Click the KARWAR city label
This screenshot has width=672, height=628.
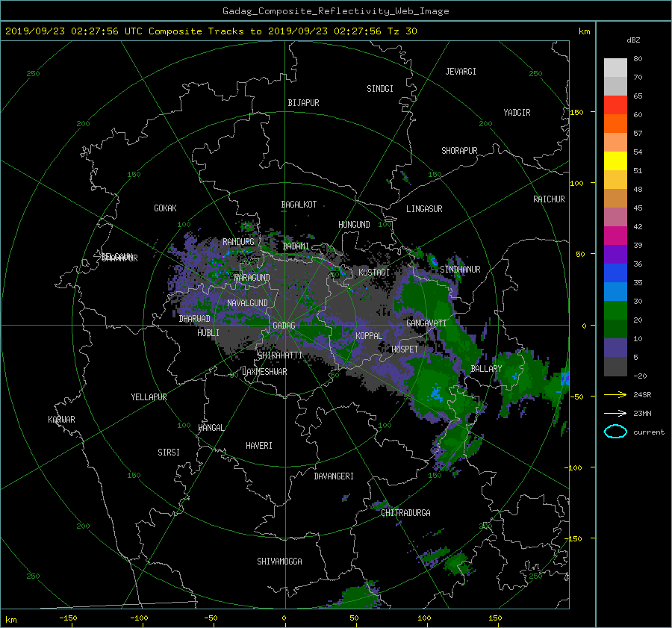[61, 420]
